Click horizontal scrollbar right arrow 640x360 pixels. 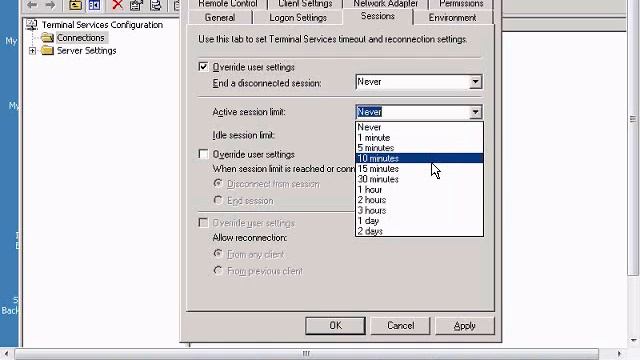click(x=620, y=353)
